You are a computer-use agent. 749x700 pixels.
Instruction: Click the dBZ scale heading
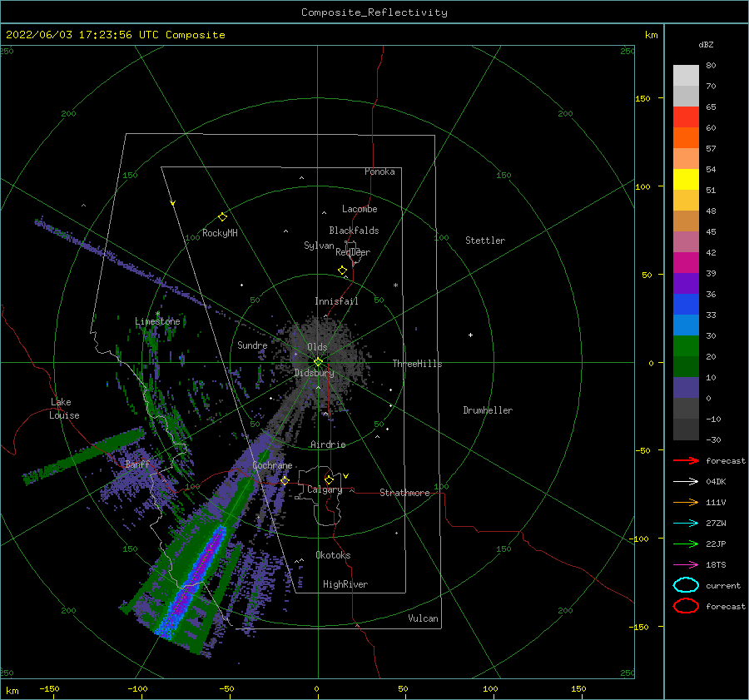706,44
